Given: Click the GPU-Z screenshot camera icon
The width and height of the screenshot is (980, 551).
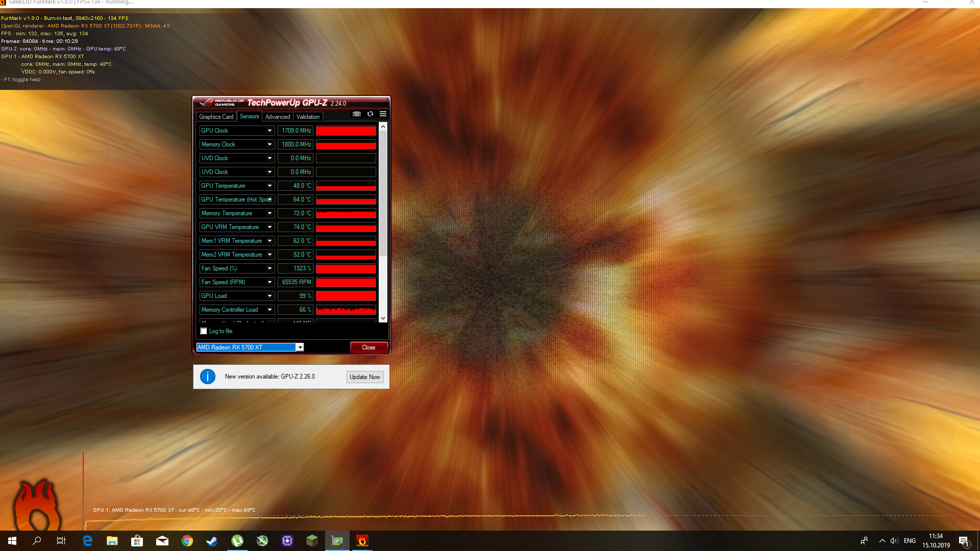Looking at the screenshot, I should (357, 114).
